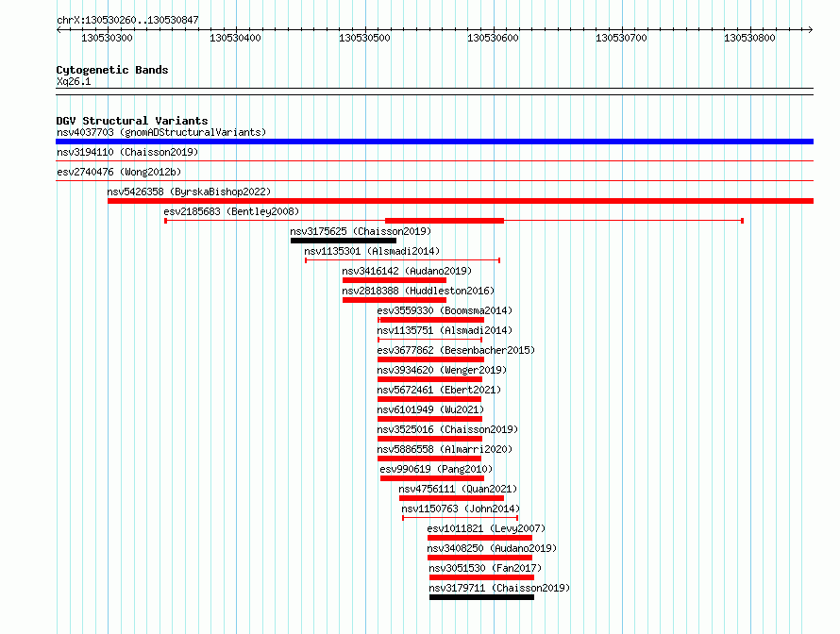This screenshot has width=840, height=634.
Task: Click nsv2818388 (Huddleston2016) label
Action: [418, 291]
